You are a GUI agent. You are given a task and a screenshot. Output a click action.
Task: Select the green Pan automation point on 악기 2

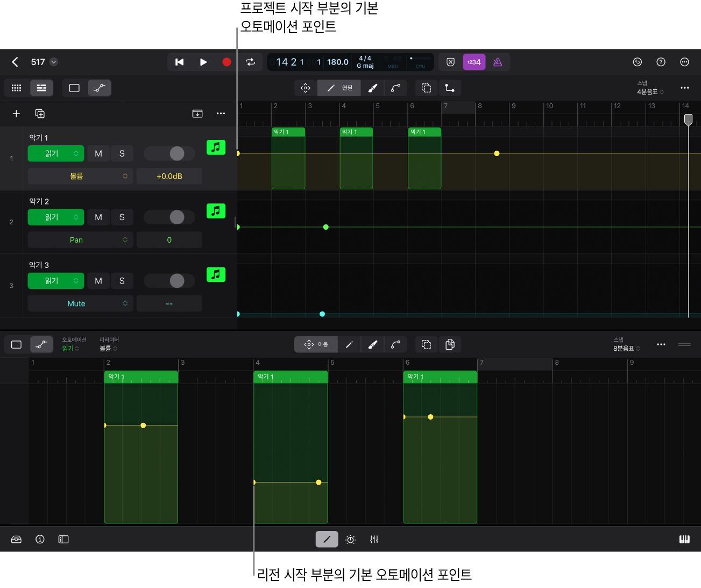[325, 227]
